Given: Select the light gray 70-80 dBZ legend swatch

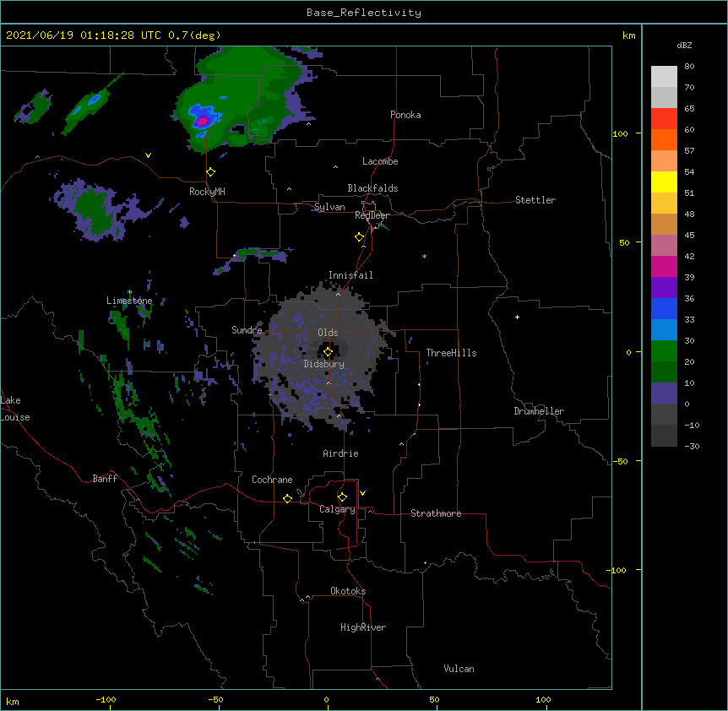Looking at the screenshot, I should point(664,77).
